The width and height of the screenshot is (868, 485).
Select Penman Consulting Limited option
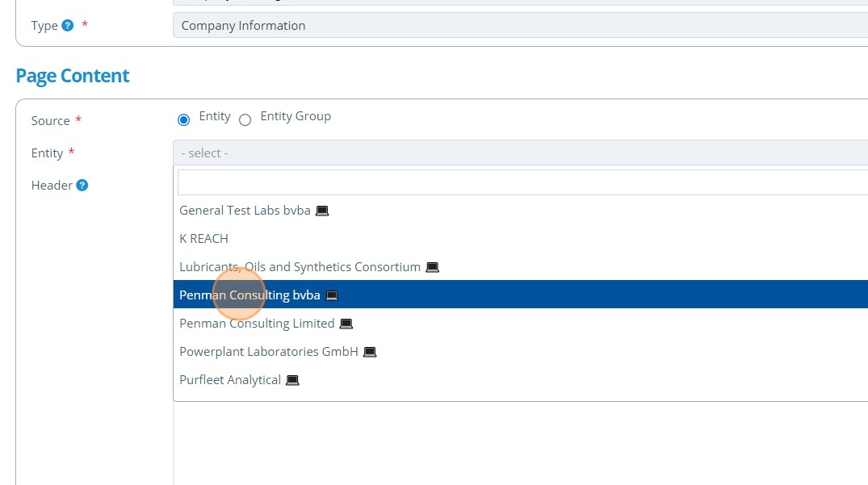[x=520, y=324]
